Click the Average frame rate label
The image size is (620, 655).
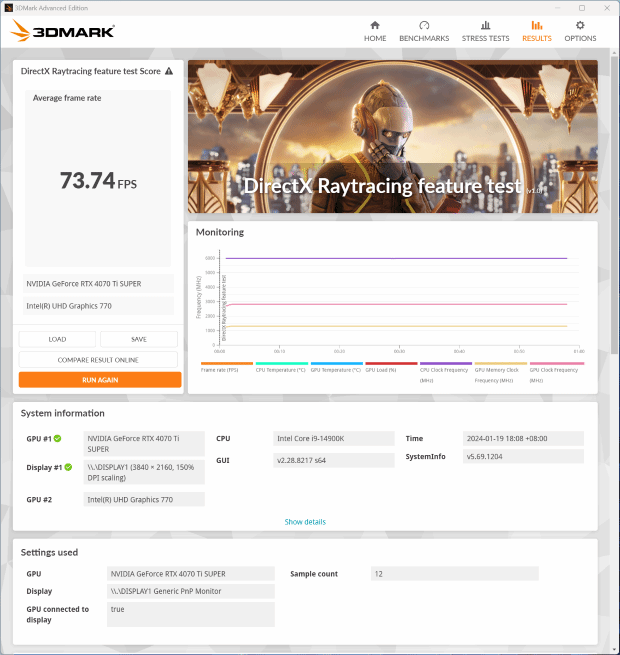tap(67, 98)
